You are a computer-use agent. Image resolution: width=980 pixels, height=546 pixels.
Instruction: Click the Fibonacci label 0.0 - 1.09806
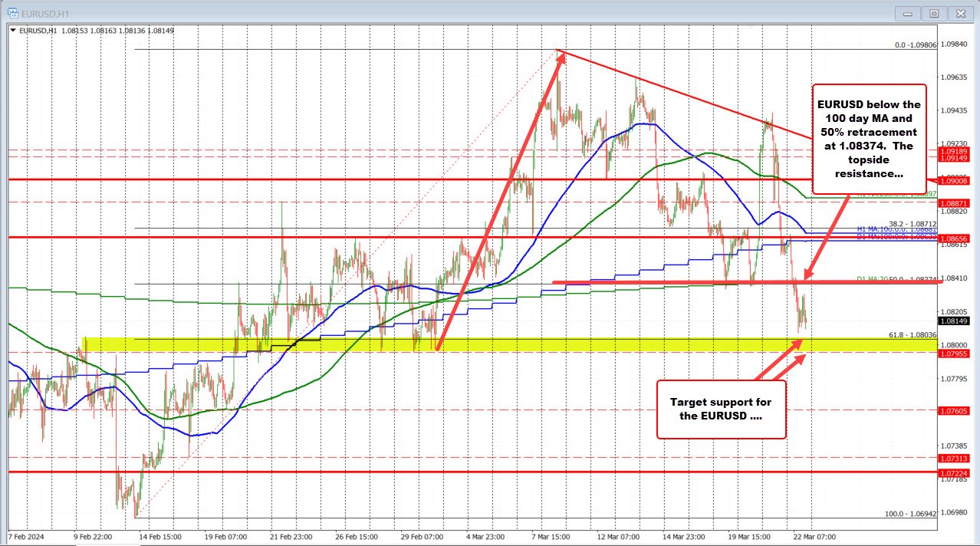pyautogui.click(x=916, y=45)
